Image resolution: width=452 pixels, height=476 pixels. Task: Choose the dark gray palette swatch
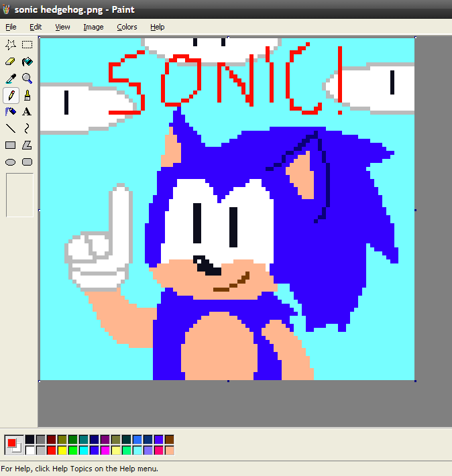coord(41,439)
